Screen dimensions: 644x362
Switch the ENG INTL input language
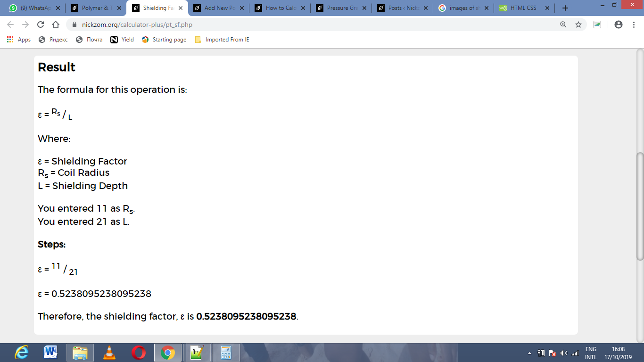pyautogui.click(x=591, y=353)
